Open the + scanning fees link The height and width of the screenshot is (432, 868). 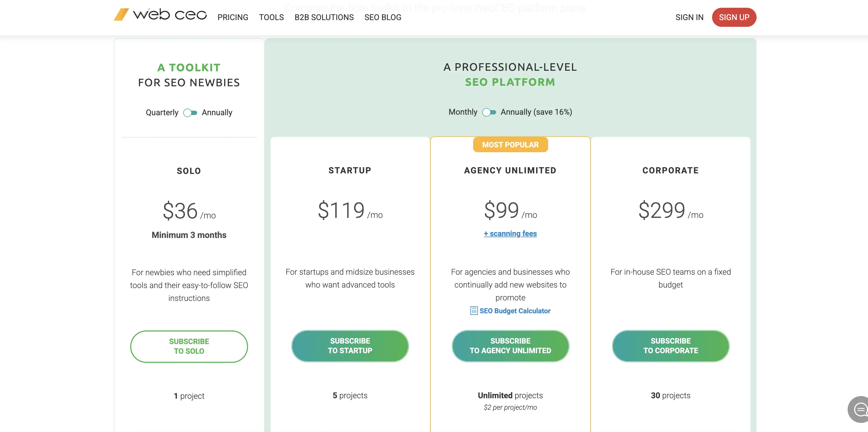pos(510,233)
